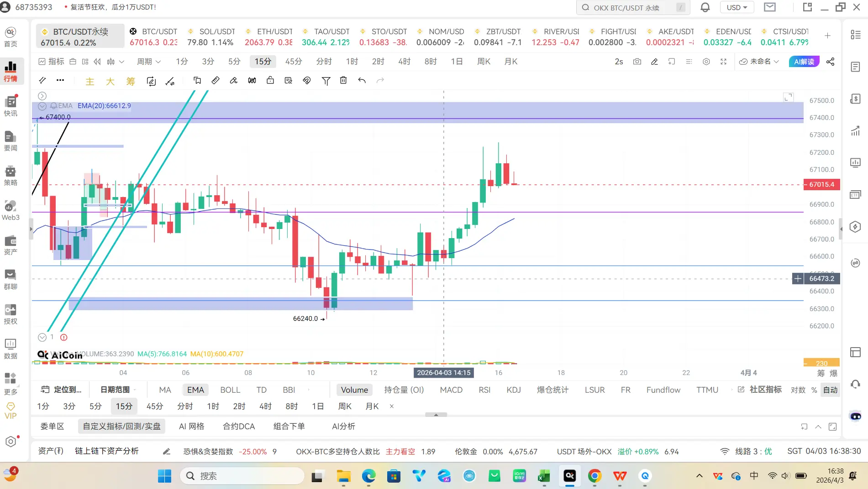Click the 2026-04-03 14:15 time marker
The image size is (868, 489).
pos(444,373)
